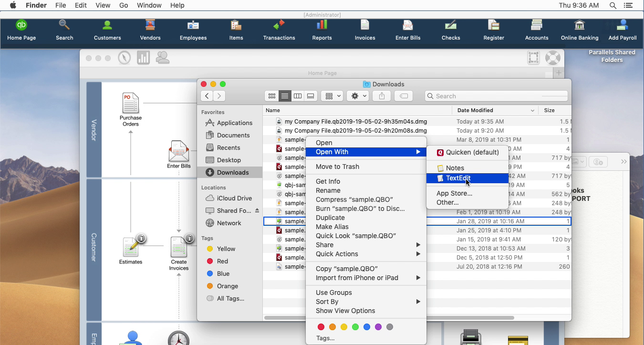
Task: Select Get Info in context menu
Action: click(366, 181)
